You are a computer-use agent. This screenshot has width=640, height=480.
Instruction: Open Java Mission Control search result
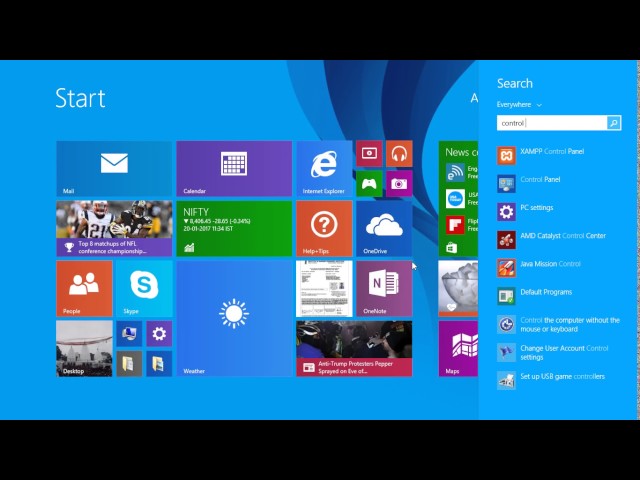pyautogui.click(x=558, y=269)
